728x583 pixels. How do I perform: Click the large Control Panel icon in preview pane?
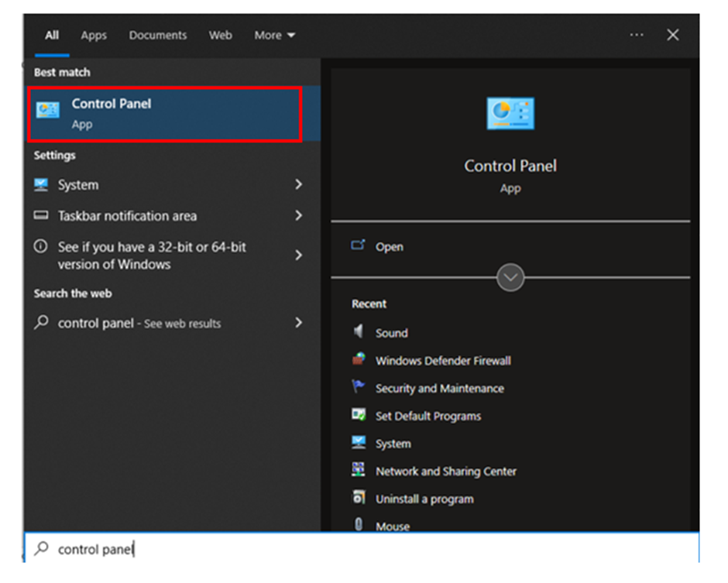coord(510,113)
